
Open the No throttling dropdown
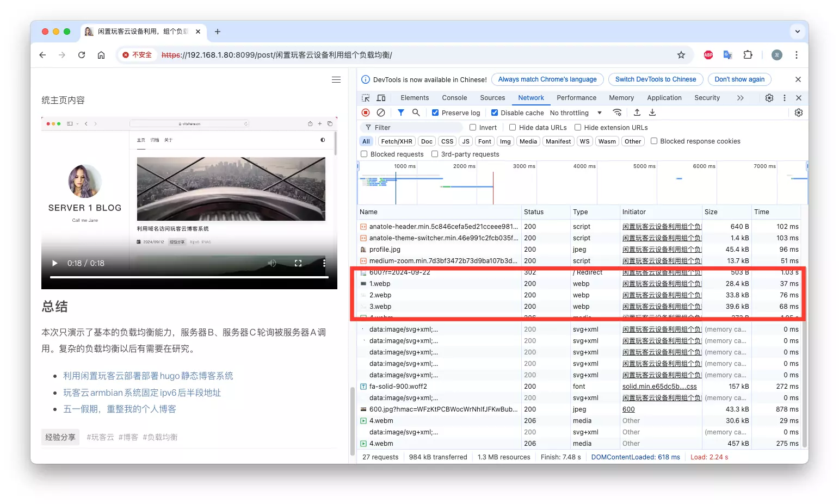[x=576, y=113]
